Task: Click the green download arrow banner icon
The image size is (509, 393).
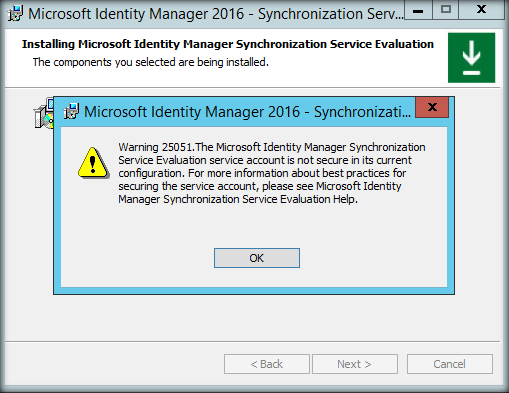Action: pos(471,58)
